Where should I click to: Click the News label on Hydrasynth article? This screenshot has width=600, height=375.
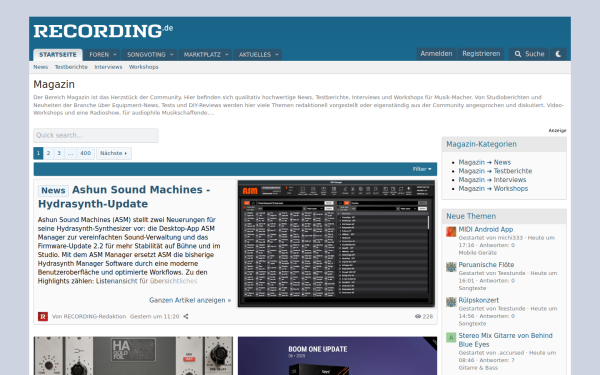(53, 190)
